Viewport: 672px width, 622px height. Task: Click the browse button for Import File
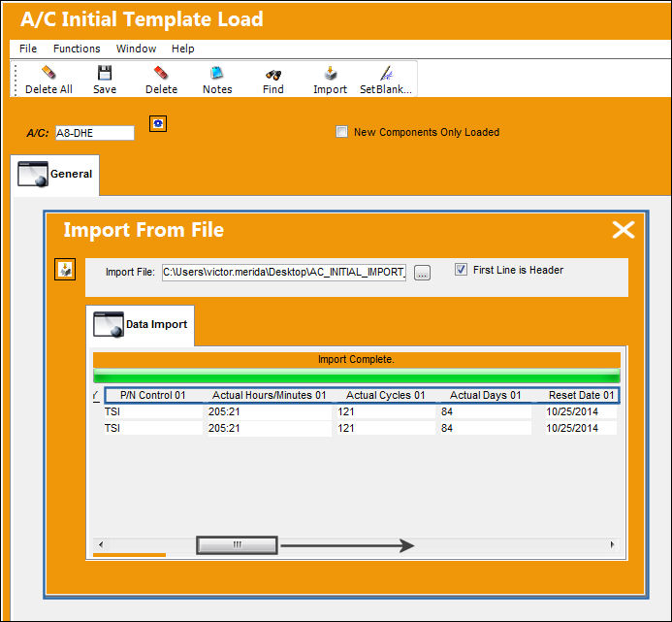point(422,273)
